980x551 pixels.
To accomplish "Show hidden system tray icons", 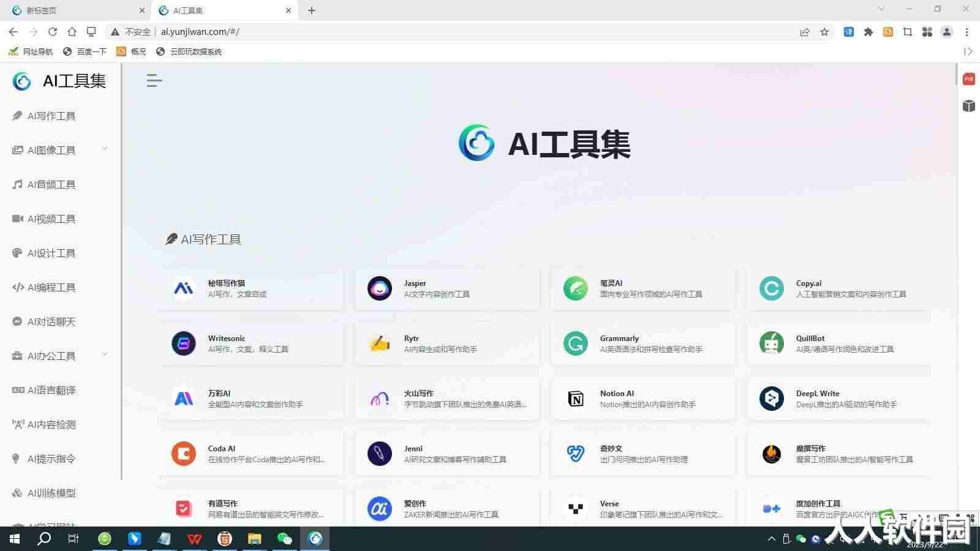I will (772, 539).
